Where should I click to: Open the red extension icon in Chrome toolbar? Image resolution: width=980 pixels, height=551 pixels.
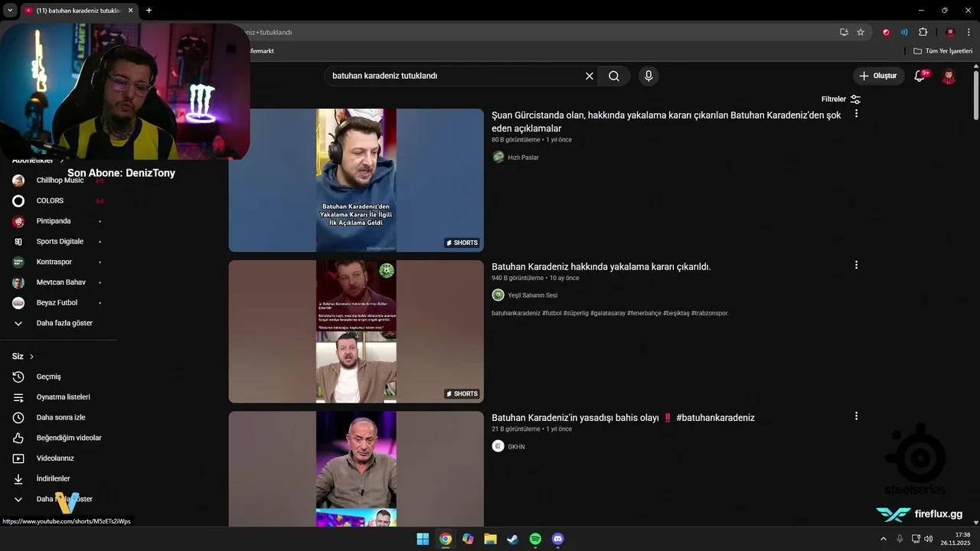(886, 32)
